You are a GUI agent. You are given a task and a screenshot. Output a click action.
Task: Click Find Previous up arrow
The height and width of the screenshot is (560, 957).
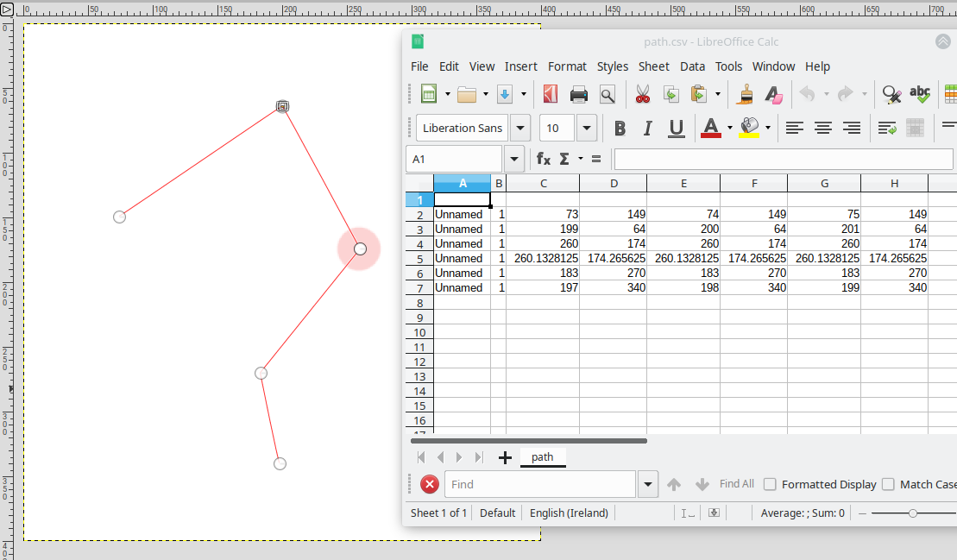pyautogui.click(x=674, y=484)
